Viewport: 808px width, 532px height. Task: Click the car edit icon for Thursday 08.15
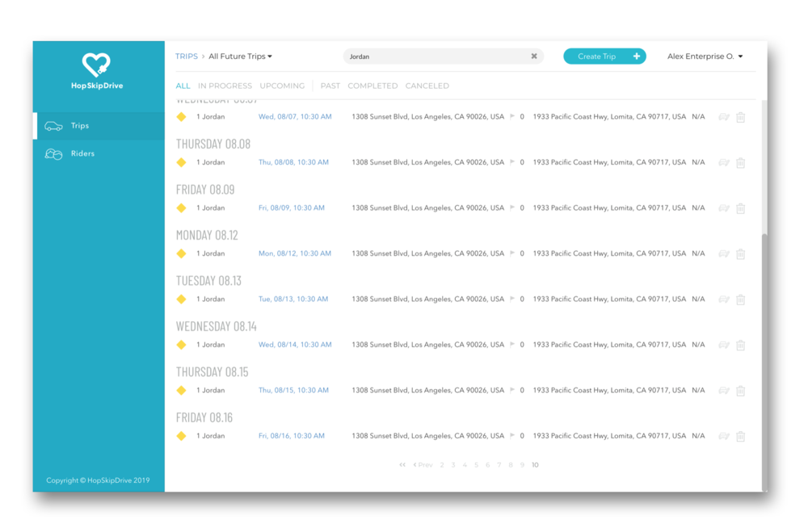(x=724, y=391)
